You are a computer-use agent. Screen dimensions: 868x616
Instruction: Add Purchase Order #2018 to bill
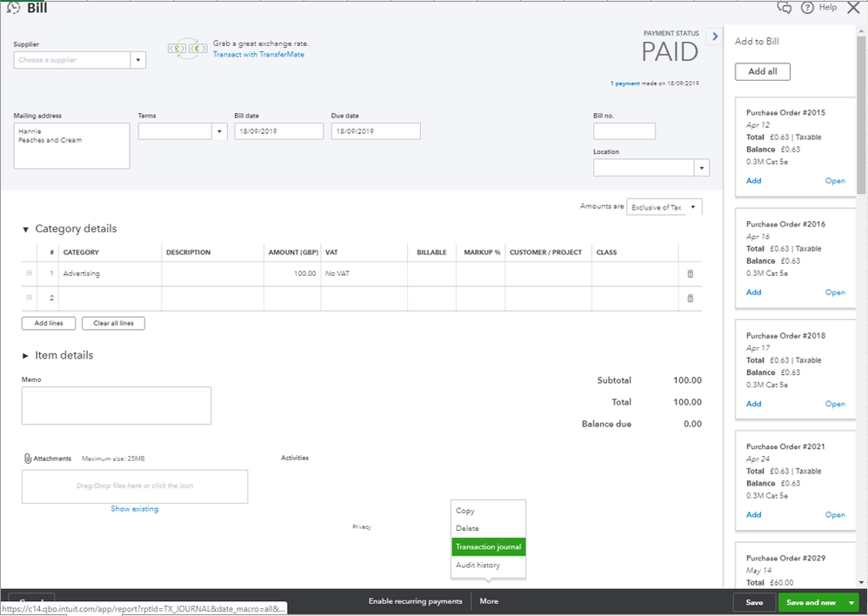(753, 404)
